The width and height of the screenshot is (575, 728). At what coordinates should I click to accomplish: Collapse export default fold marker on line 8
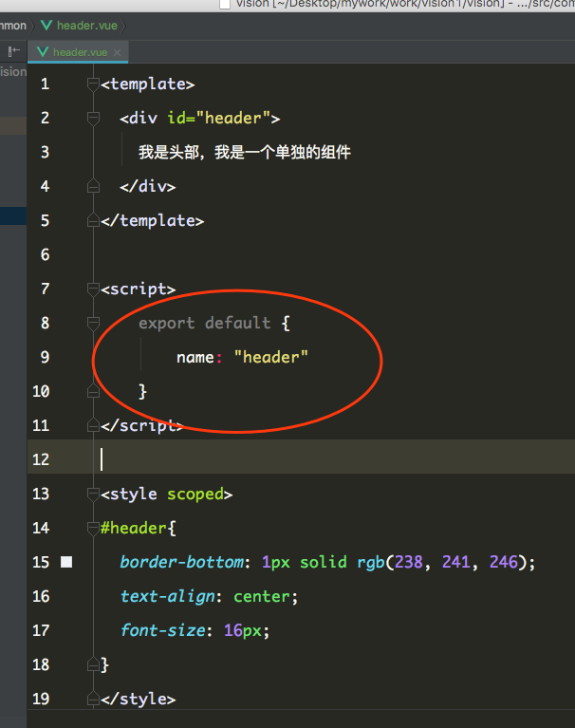[93, 323]
